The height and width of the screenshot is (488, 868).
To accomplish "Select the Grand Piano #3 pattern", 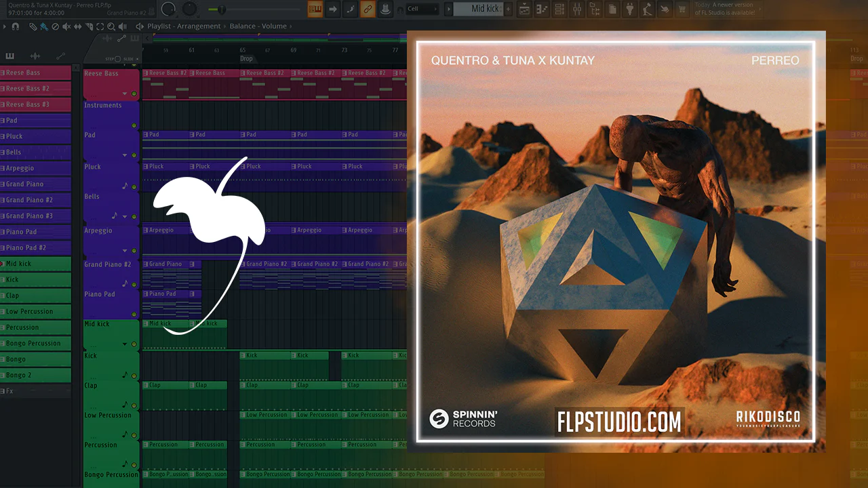I will pyautogui.click(x=35, y=216).
